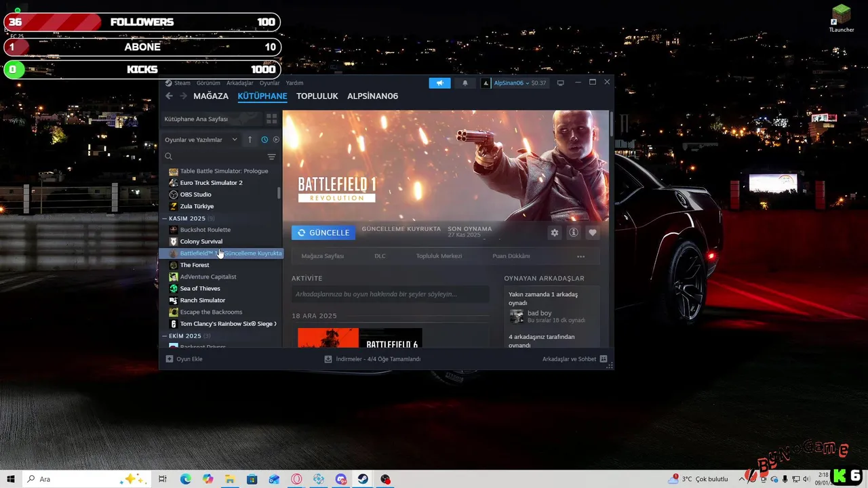The height and width of the screenshot is (488, 868).
Task: Open File Explorer from taskbar
Action: tap(230, 479)
